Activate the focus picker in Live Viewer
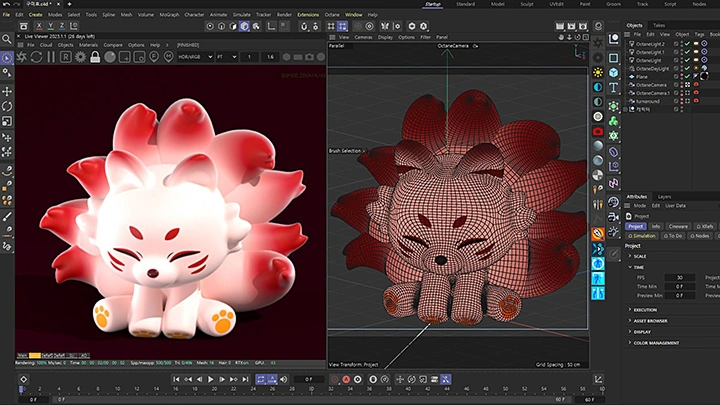 154,57
